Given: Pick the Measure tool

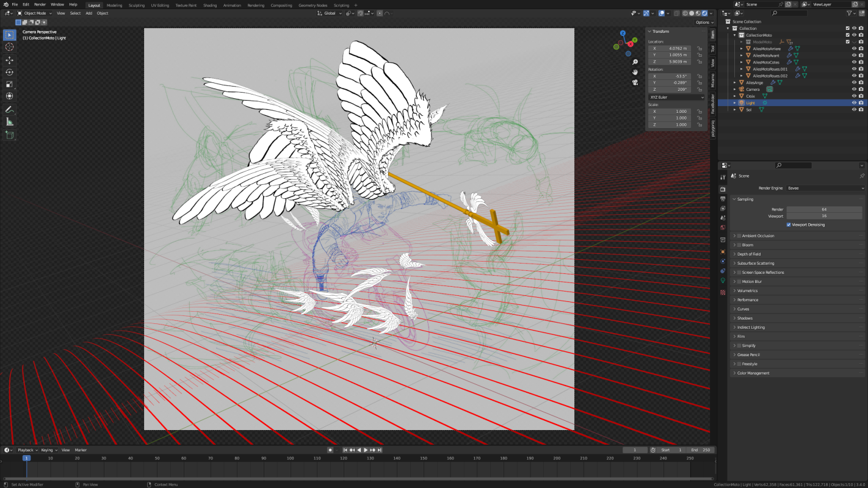Looking at the screenshot, I should click(9, 122).
